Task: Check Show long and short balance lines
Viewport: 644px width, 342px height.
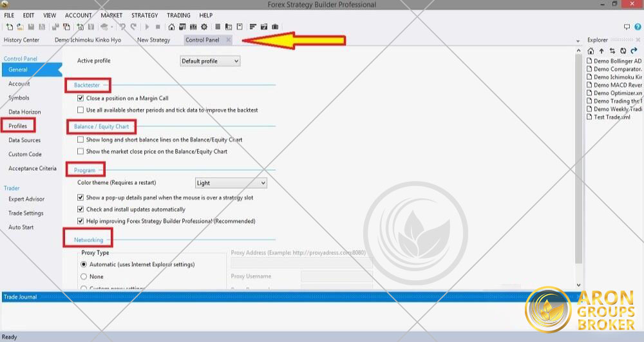Action: 80,140
